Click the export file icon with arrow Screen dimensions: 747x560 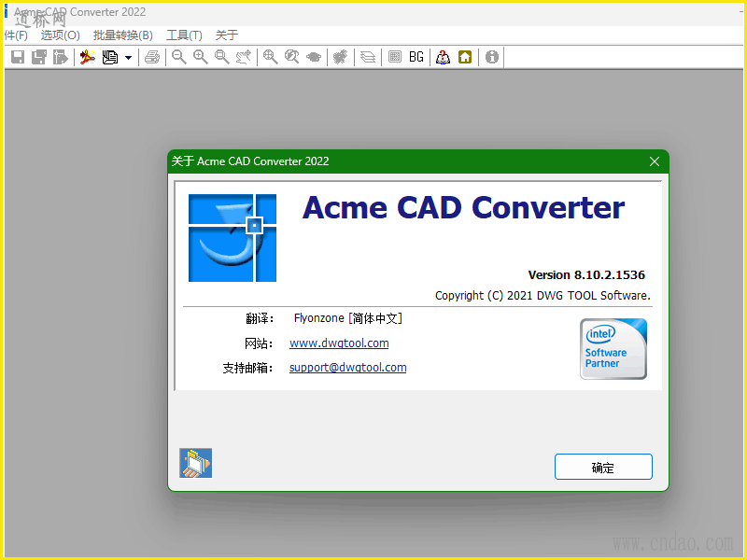tap(61, 57)
